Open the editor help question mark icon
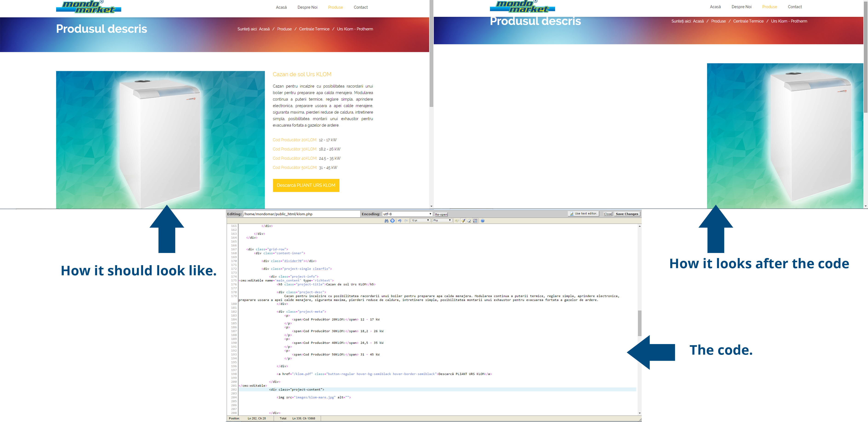This screenshot has width=868, height=422. [x=483, y=221]
